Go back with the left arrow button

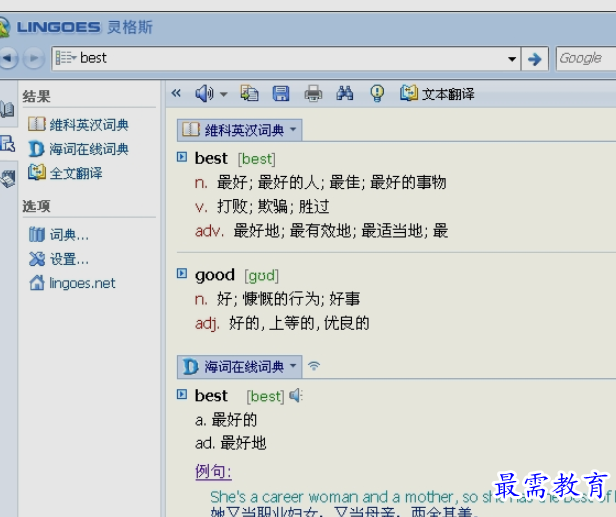(x=8, y=59)
